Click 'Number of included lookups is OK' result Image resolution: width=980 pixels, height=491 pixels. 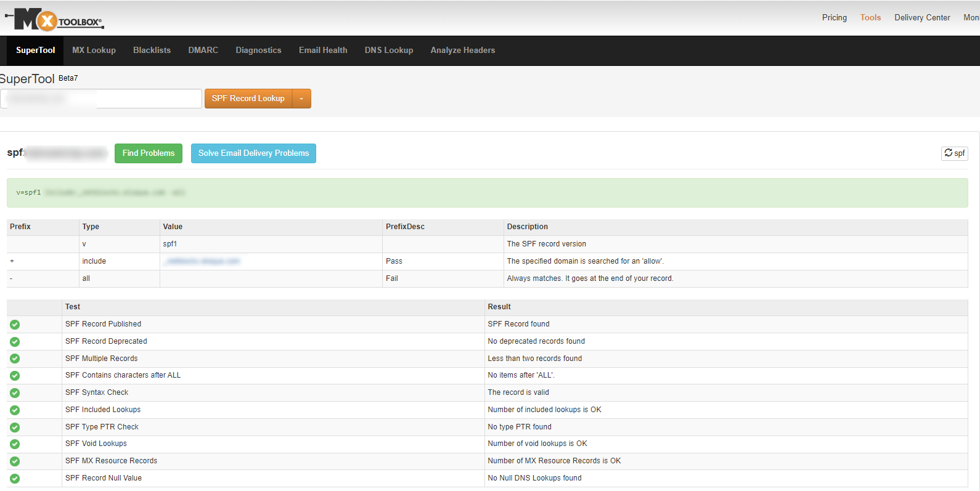pyautogui.click(x=544, y=410)
